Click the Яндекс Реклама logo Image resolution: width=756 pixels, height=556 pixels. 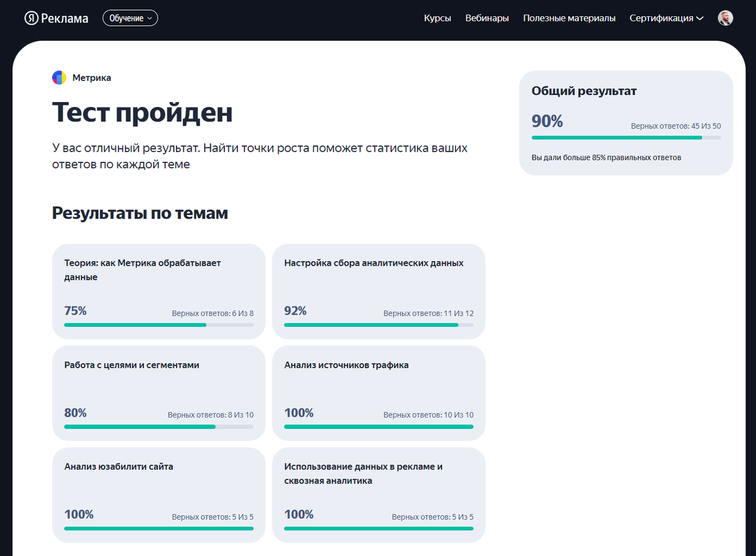[56, 18]
